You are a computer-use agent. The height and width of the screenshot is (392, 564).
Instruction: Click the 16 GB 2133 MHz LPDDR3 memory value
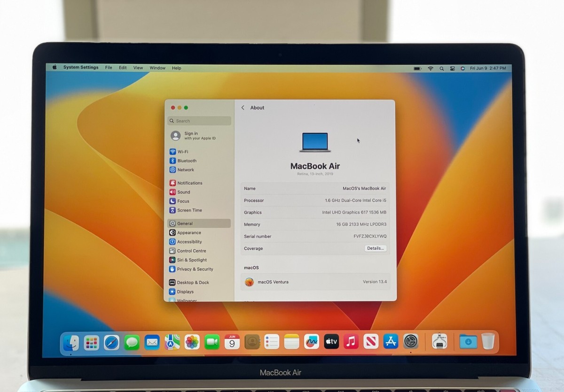click(361, 224)
